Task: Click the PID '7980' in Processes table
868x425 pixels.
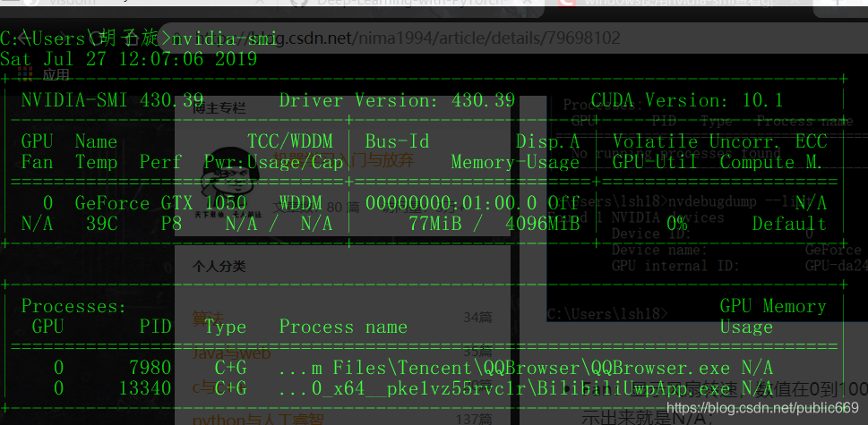Action: 150,368
